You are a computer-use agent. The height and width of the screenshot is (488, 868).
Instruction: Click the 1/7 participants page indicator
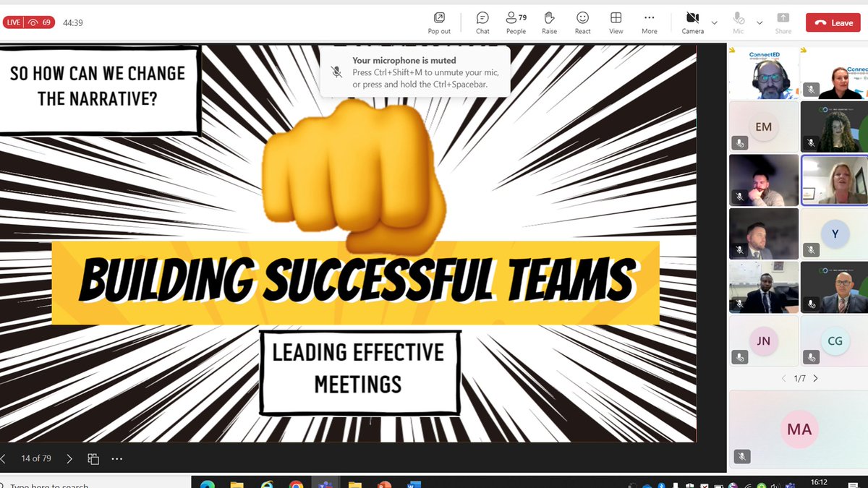click(799, 378)
